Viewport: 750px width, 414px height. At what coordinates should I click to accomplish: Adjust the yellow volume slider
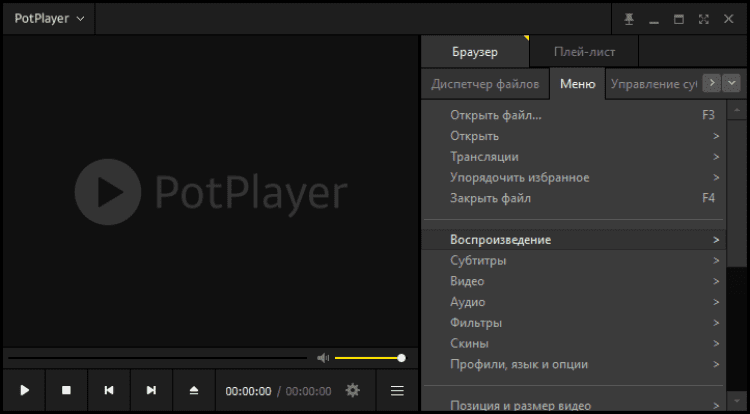(x=370, y=358)
